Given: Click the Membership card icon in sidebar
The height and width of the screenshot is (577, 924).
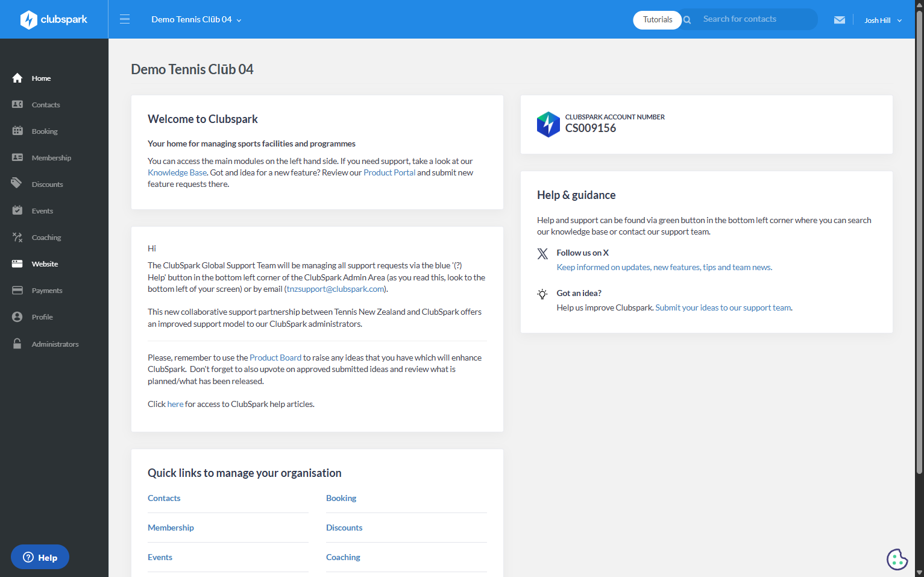Looking at the screenshot, I should (x=17, y=158).
